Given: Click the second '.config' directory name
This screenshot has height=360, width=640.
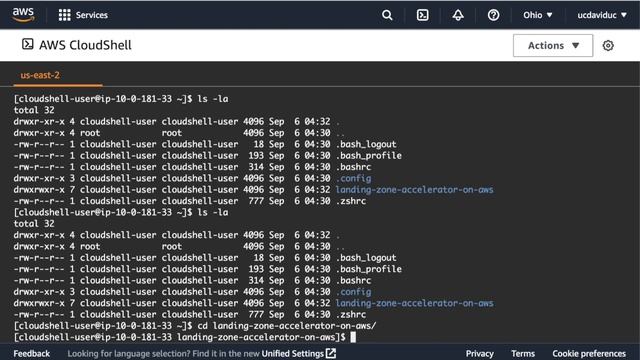Looking at the screenshot, I should point(353,292).
